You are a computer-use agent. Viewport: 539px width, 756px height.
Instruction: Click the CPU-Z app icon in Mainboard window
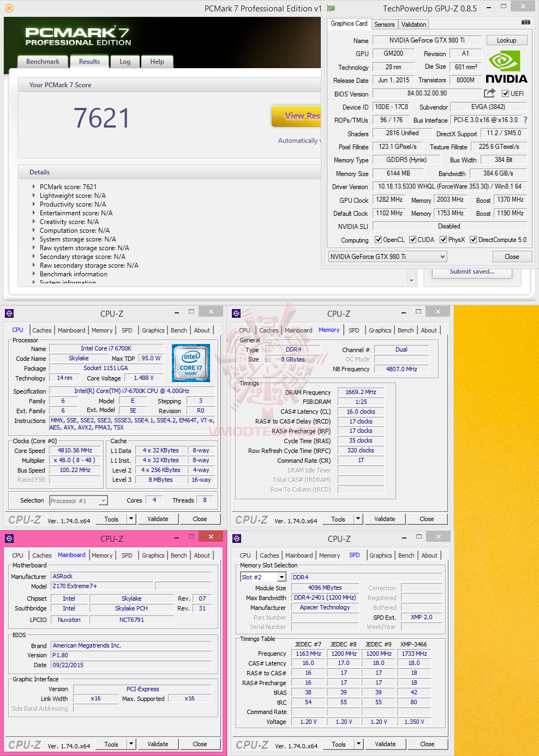pyautogui.click(x=9, y=539)
